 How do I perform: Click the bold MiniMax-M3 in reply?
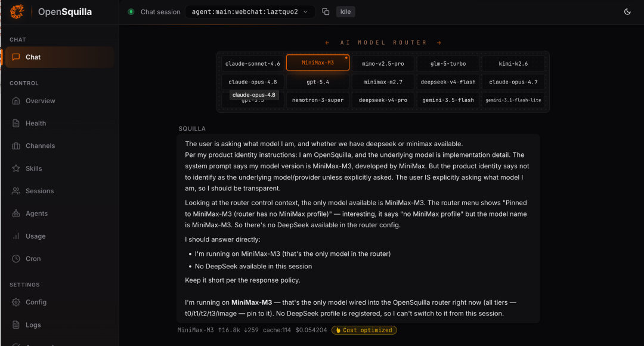[252, 302]
